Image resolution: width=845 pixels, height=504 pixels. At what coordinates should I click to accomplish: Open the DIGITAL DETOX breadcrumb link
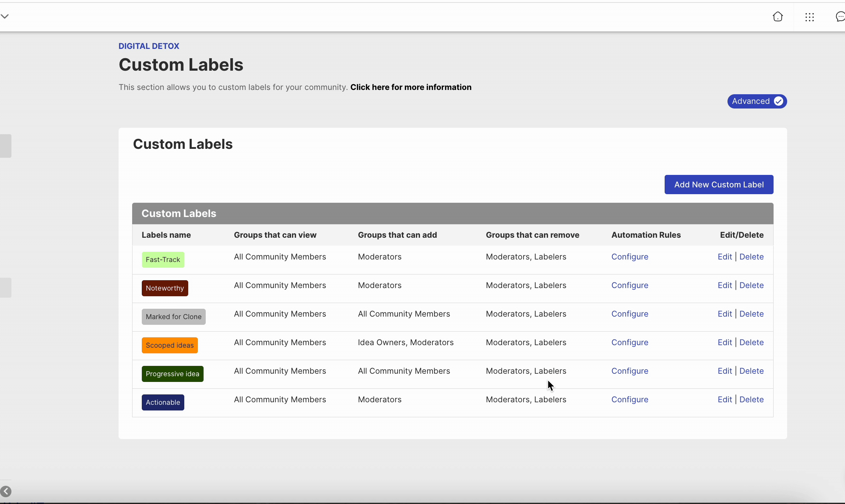pyautogui.click(x=149, y=46)
